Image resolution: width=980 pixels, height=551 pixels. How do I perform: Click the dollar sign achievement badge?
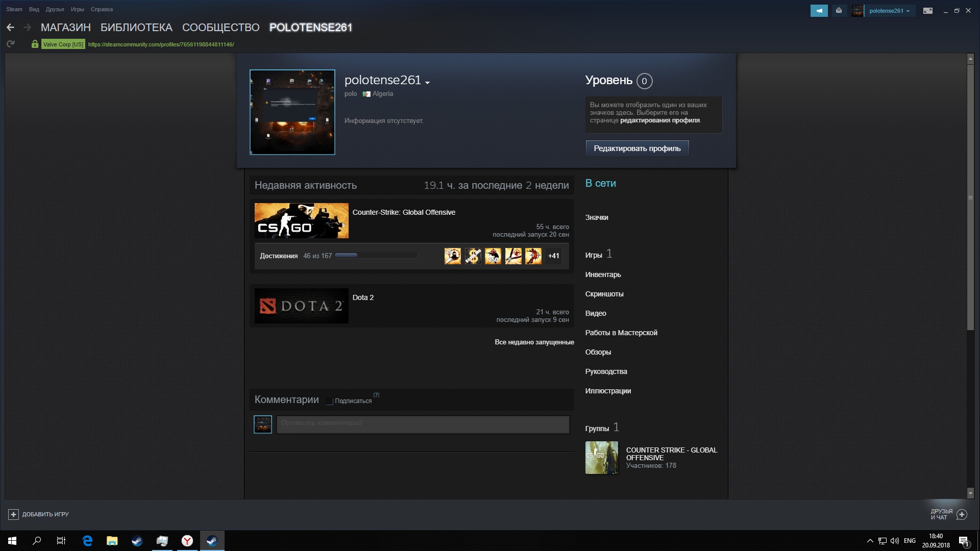tap(473, 256)
